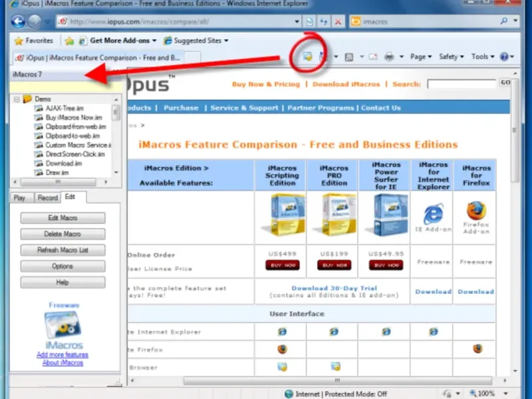532x399 pixels.
Task: Open the Print dropdown arrow
Action: tap(402, 57)
